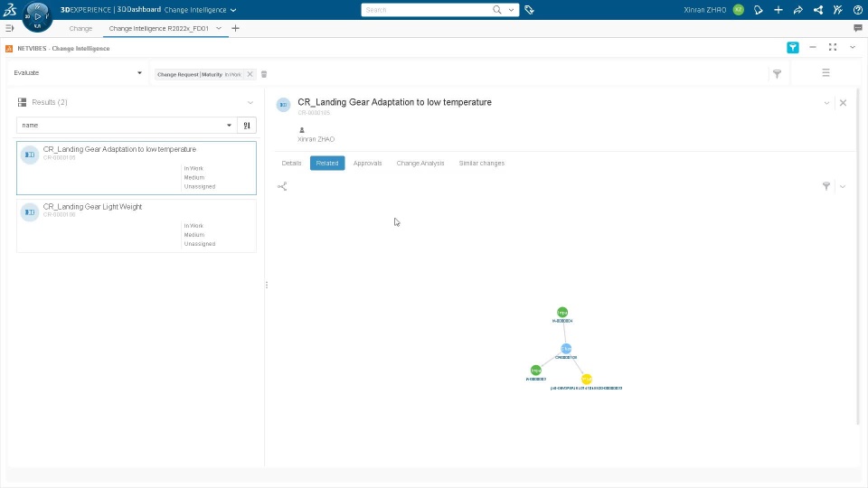Open the 3DEXPERIENCE compass
The image size is (868, 488).
coord(37,16)
